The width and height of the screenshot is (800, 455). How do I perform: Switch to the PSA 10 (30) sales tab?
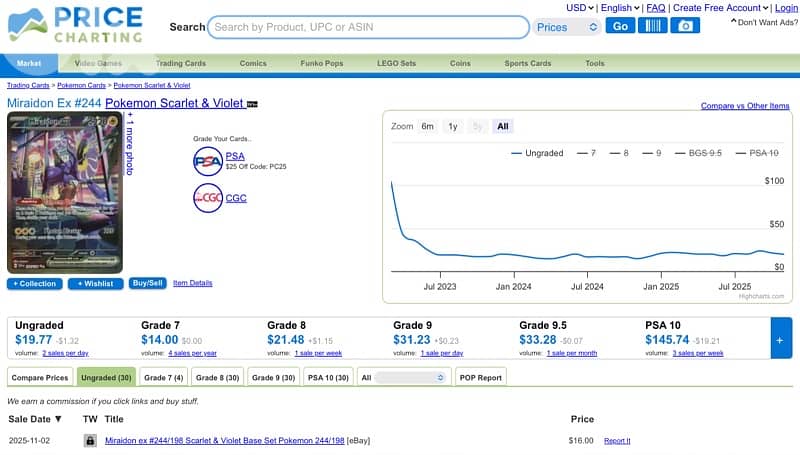click(x=328, y=377)
